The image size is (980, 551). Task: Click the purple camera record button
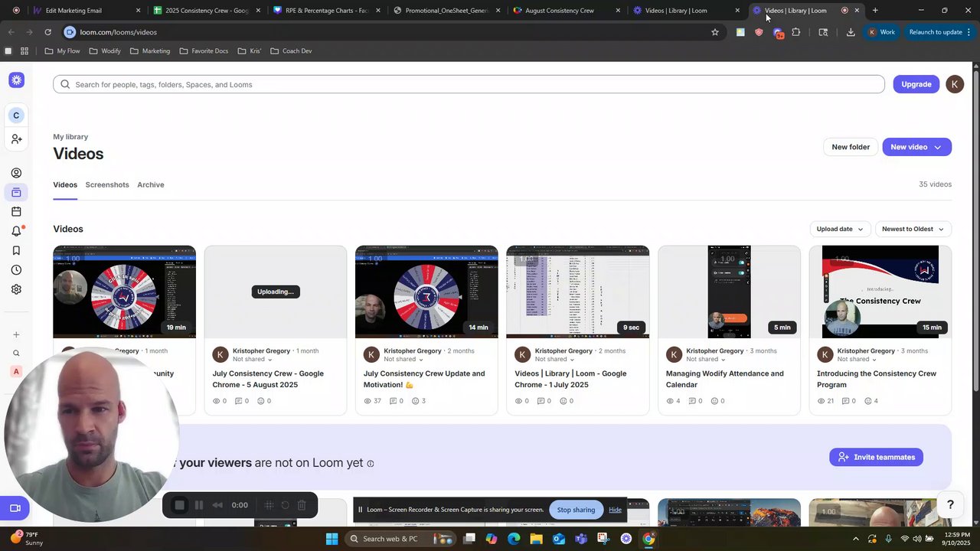[x=15, y=508]
